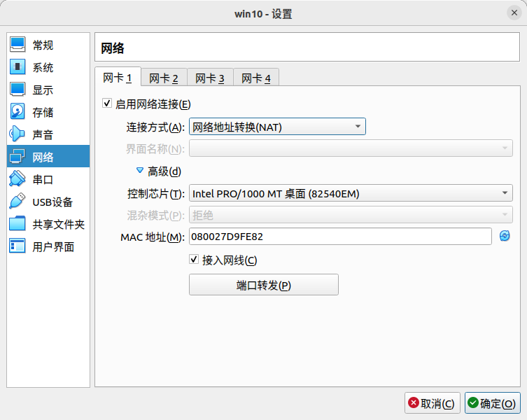Select the 共享文件夹 folder icon
The width and height of the screenshot is (527, 420).
[x=17, y=224]
